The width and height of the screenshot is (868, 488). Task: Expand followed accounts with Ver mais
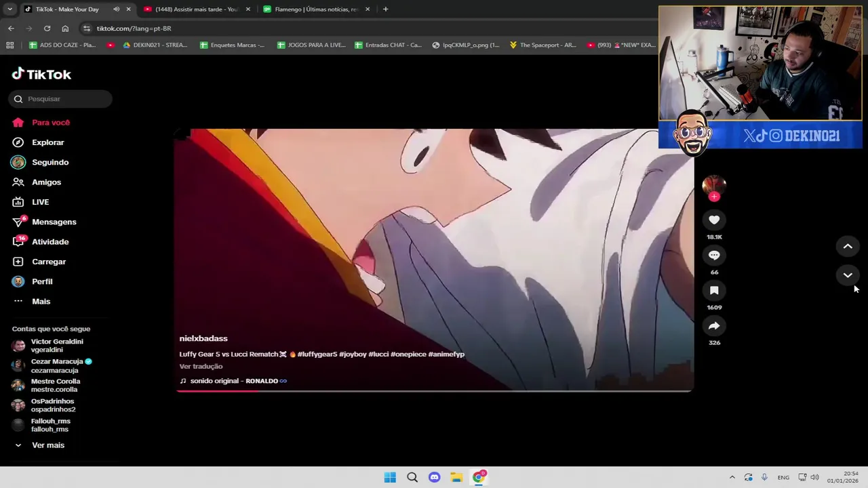(39, 445)
